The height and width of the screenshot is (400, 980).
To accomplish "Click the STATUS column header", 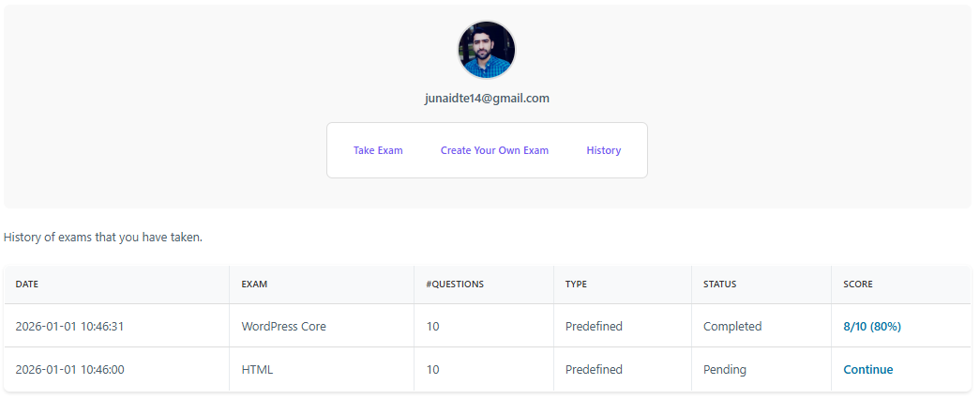I will coord(719,284).
